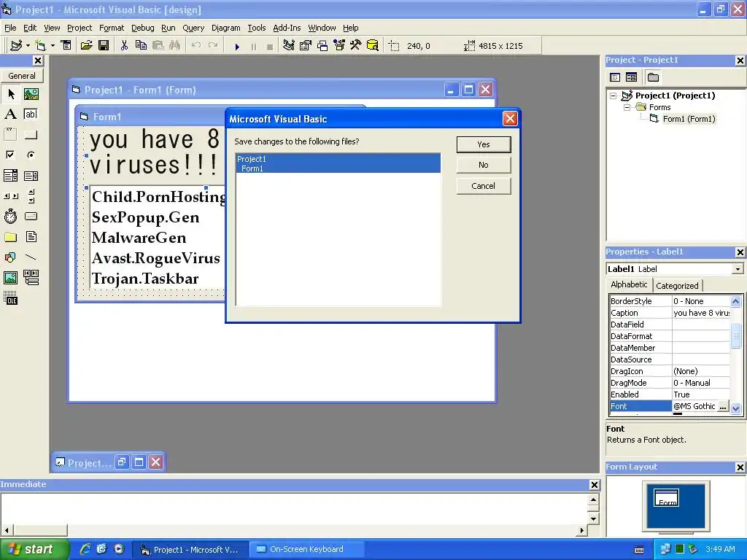Open the Project Explorer toolbar icon
This screenshot has width=747, height=560.
[x=288, y=46]
